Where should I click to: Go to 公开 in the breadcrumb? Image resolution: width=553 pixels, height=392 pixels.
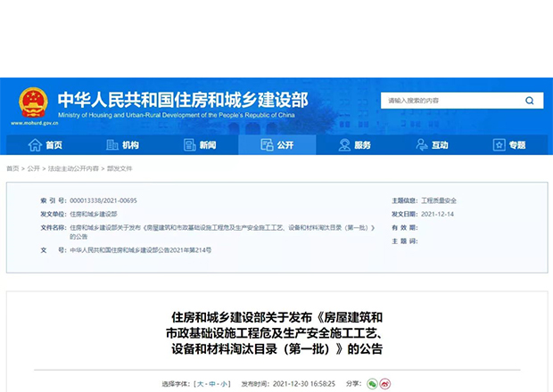[x=34, y=168]
